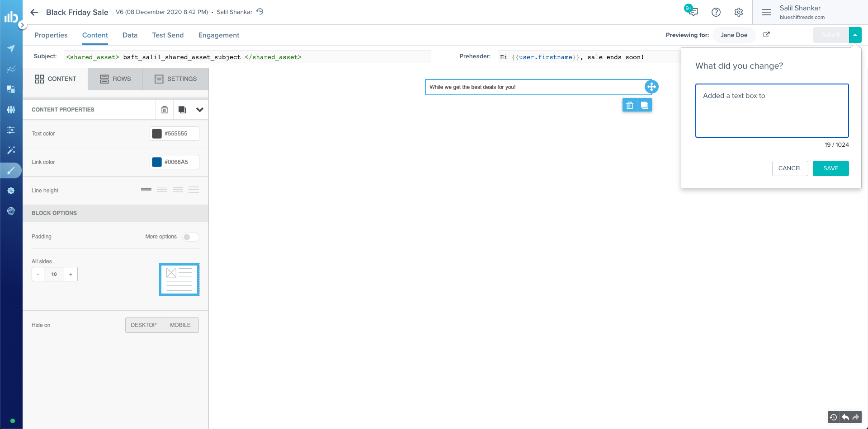The width and height of the screenshot is (868, 429).
Task: Click the Blueshift logo icon
Action: click(x=11, y=17)
